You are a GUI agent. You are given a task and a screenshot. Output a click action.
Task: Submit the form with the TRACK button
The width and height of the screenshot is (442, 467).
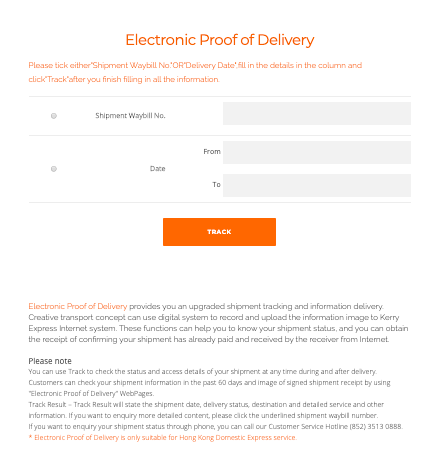(x=219, y=232)
